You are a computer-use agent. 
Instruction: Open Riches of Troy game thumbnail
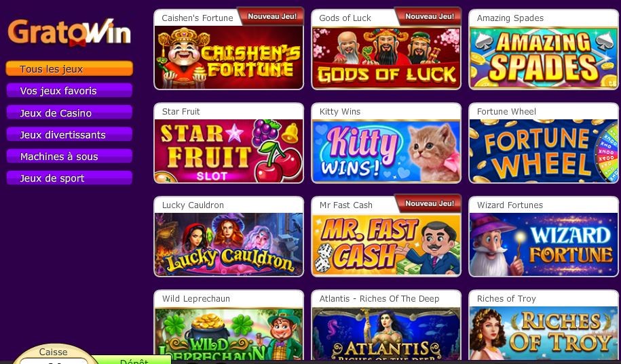click(x=544, y=333)
